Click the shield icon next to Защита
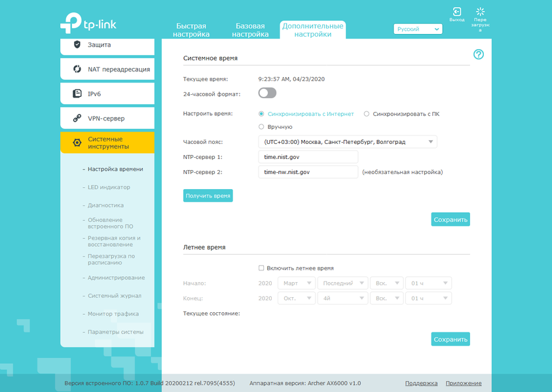 (77, 45)
